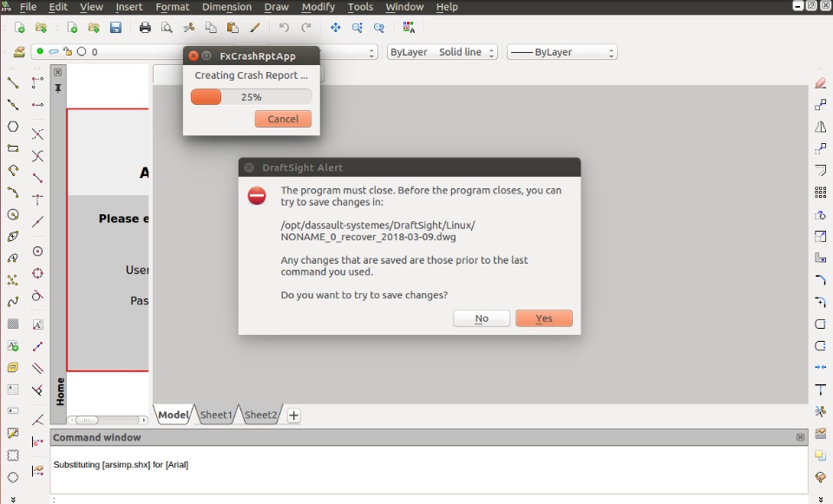Expand more draw tools with double chevron

pos(13,499)
